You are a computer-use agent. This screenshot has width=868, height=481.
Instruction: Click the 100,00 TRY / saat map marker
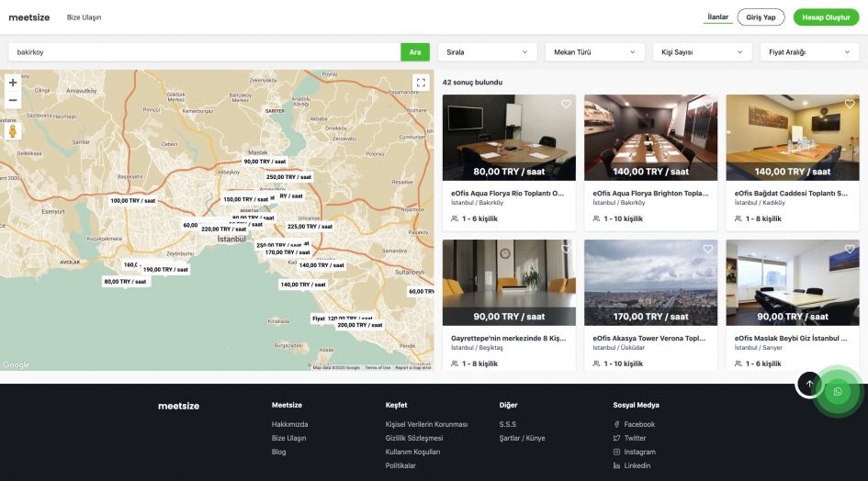(133, 200)
